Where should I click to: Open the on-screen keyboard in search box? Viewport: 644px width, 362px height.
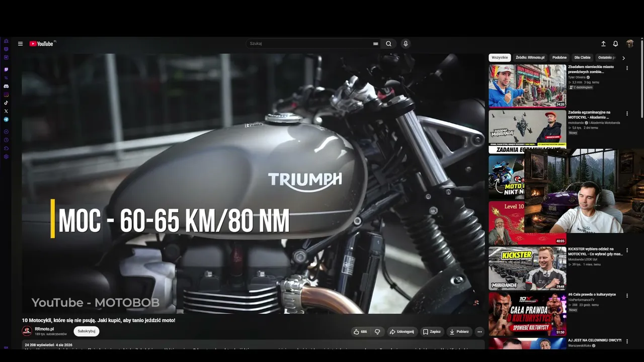tap(375, 44)
